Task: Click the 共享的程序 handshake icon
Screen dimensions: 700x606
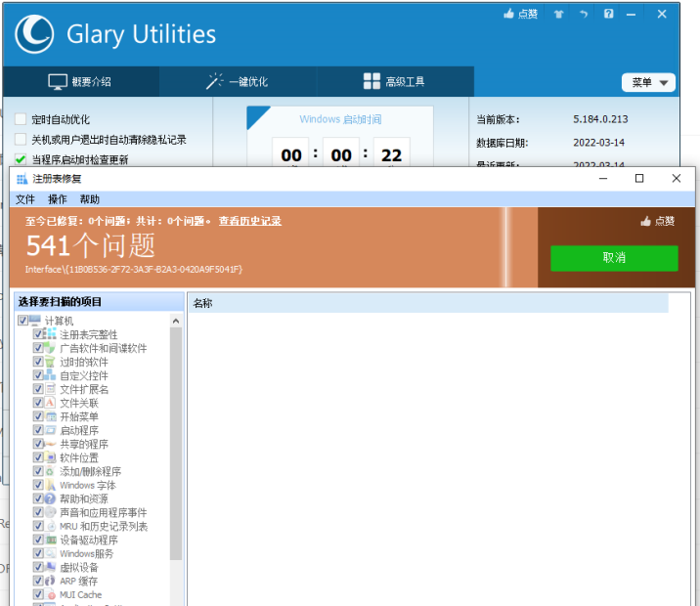Action: pyautogui.click(x=50, y=444)
